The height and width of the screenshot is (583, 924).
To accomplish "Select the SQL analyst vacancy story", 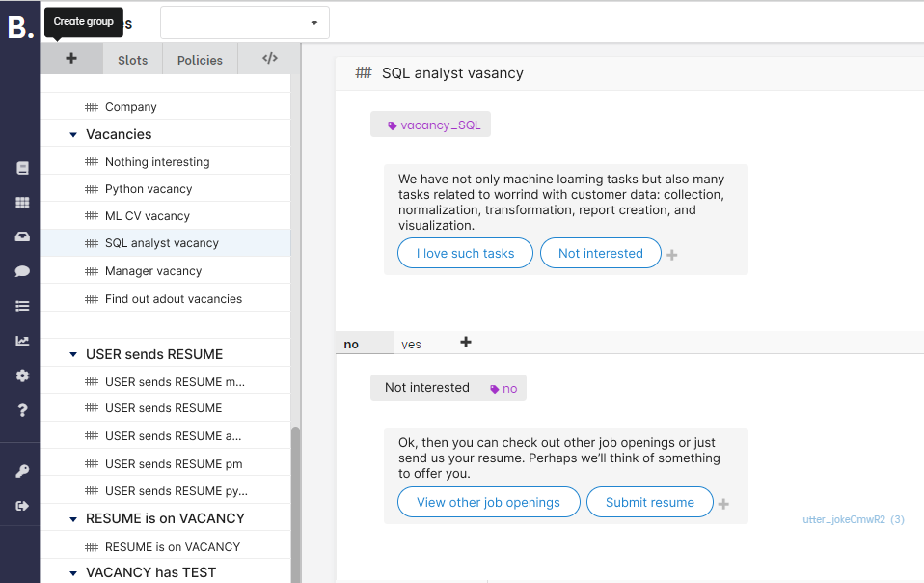I will click(x=165, y=243).
